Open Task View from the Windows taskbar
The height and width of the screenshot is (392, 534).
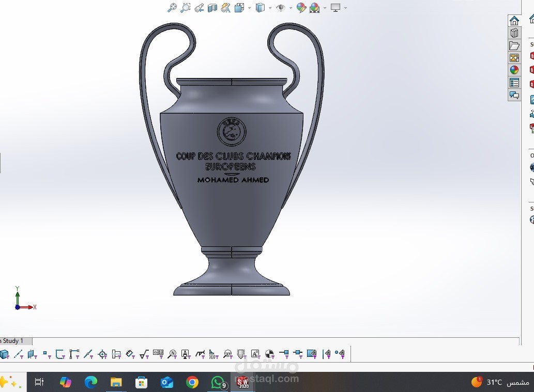click(x=39, y=382)
